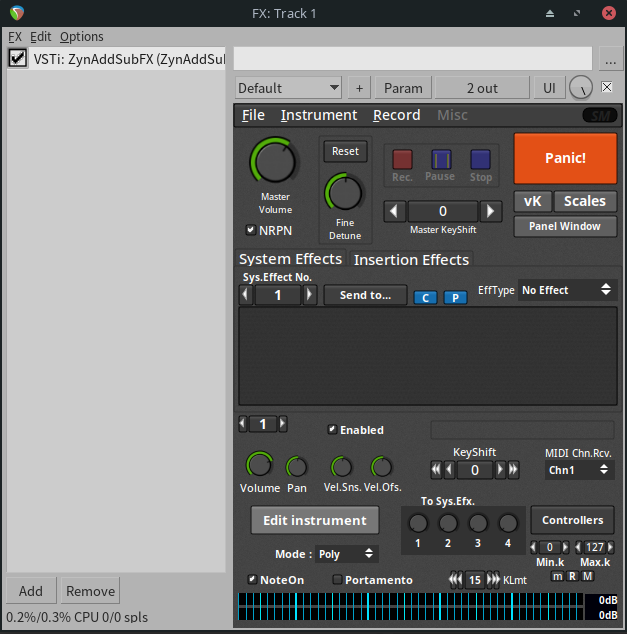Decrease Min.k value arrow
627x634 pixels.
pyautogui.click(x=534, y=547)
